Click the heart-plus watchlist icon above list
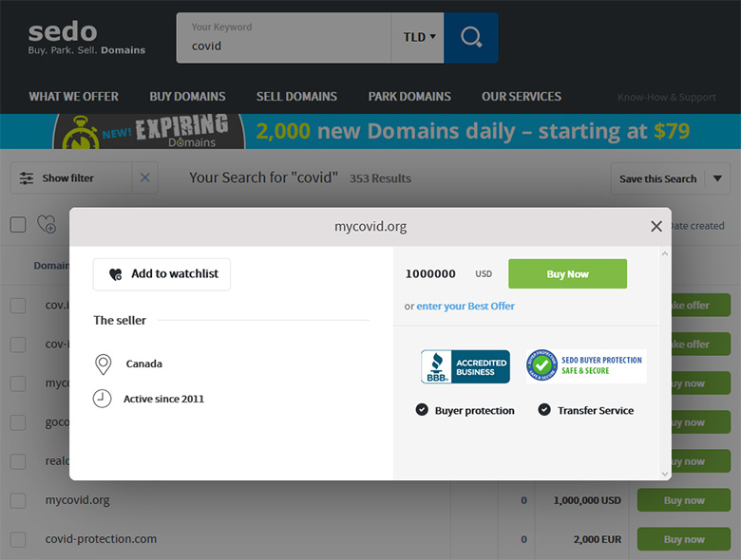 [47, 224]
